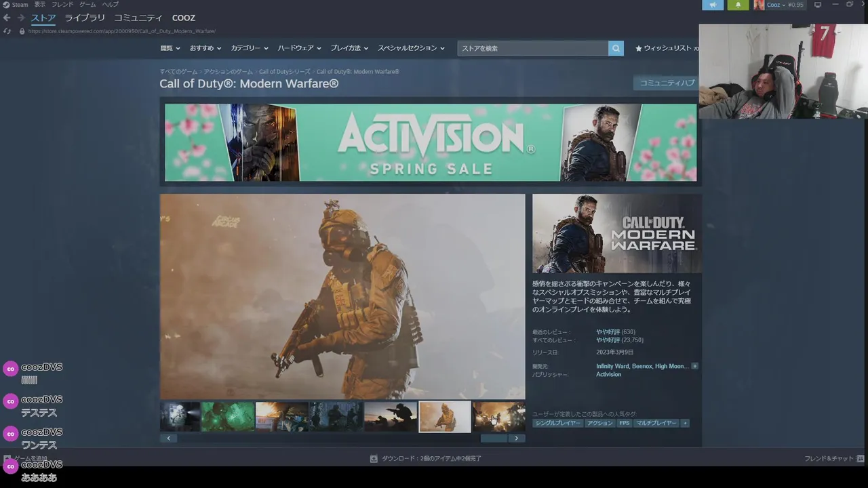Open the Steam menu

(x=20, y=5)
